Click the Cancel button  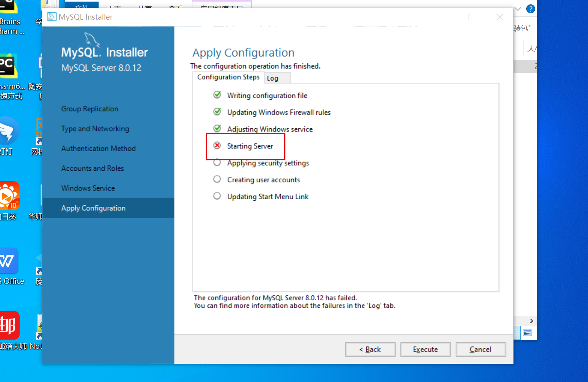pyautogui.click(x=481, y=350)
